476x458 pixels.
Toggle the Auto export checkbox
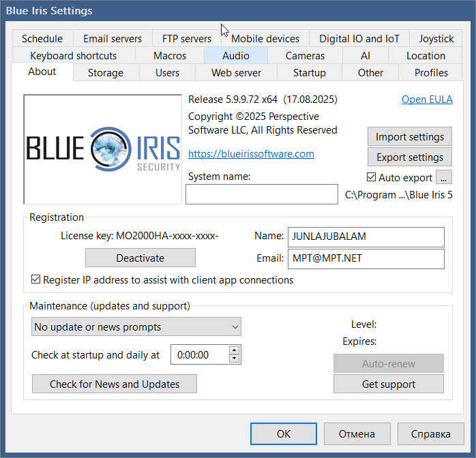click(372, 177)
